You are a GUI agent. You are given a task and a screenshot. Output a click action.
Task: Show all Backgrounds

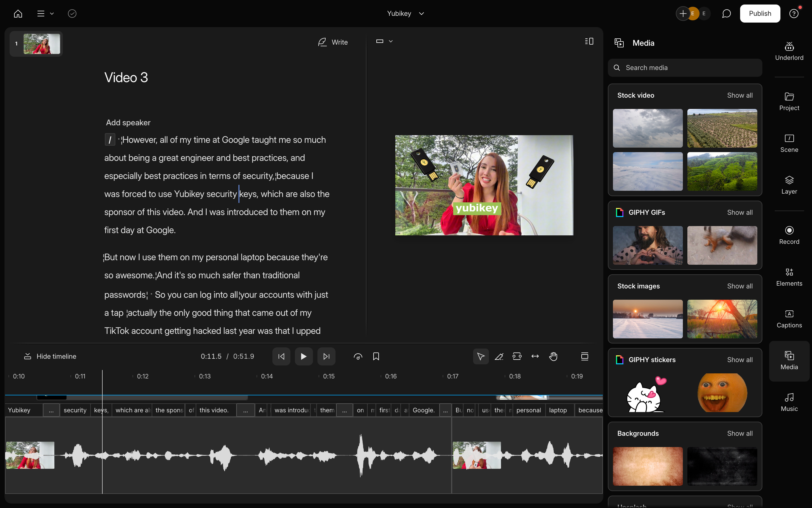coord(740,433)
